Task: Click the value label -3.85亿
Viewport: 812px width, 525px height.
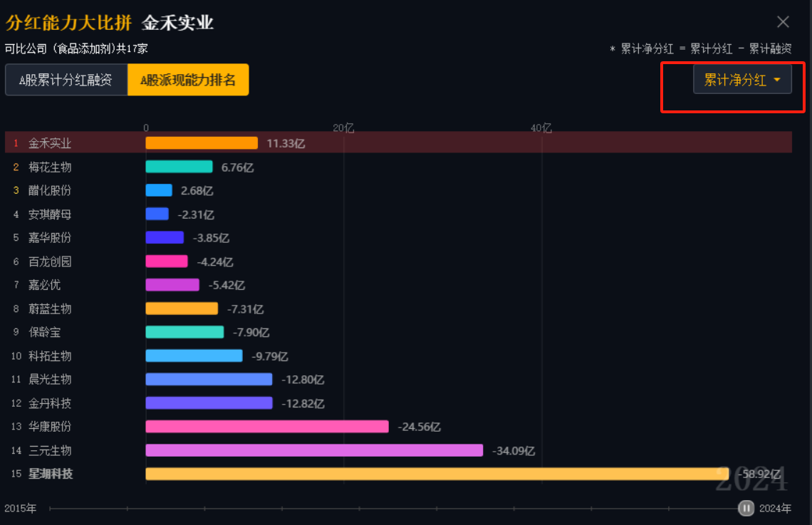Action: (211, 238)
